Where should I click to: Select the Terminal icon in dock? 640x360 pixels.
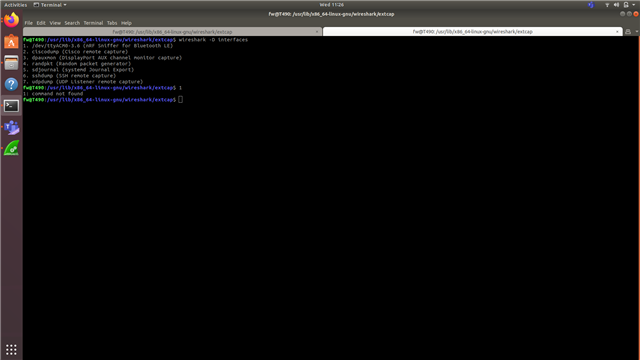[11, 106]
